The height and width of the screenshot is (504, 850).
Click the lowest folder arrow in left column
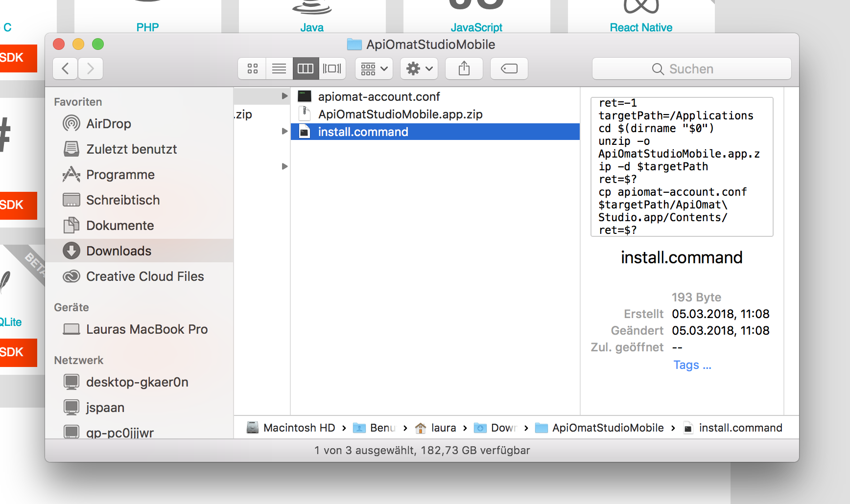(x=284, y=166)
